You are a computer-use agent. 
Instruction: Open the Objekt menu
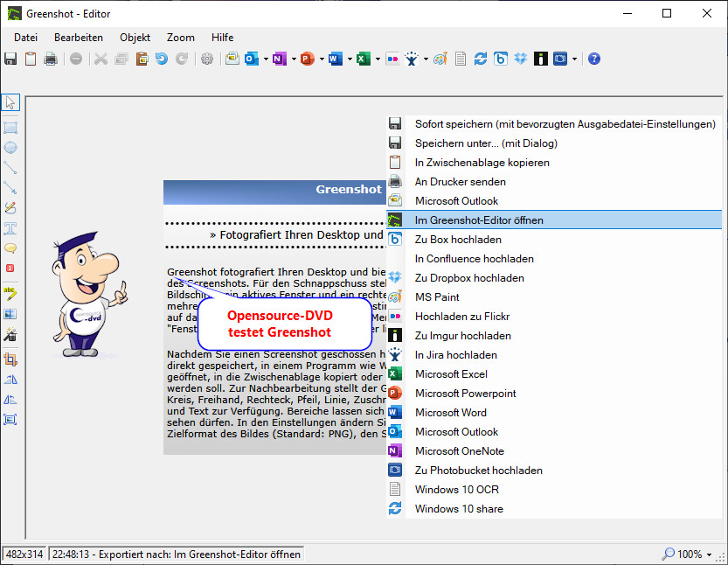tap(135, 38)
